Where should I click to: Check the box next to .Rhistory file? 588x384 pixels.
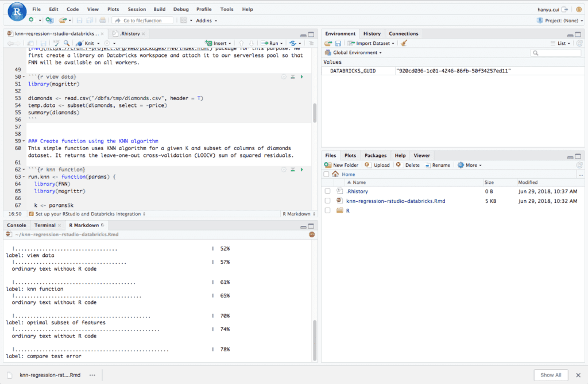[327, 191]
